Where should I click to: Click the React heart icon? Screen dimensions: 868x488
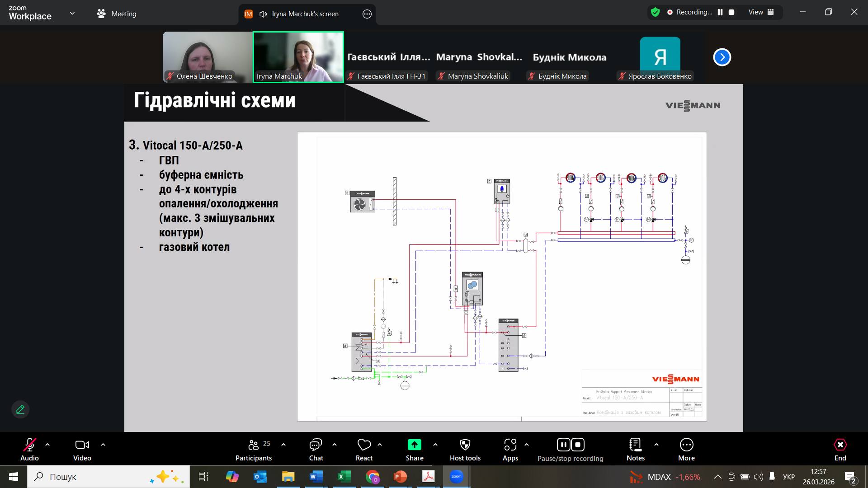(x=363, y=445)
